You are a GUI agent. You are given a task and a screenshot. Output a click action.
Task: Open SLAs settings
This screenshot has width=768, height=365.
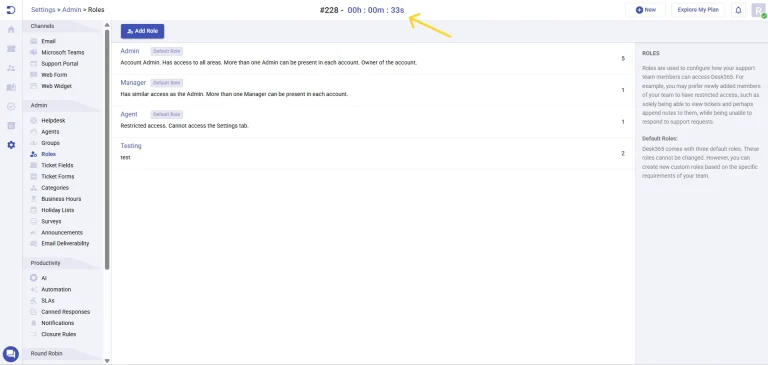[x=48, y=301]
